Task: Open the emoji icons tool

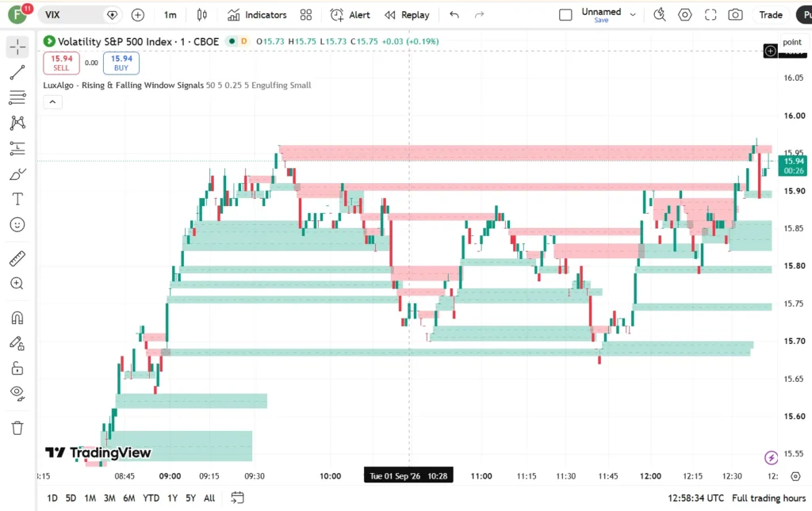Action: click(x=17, y=224)
